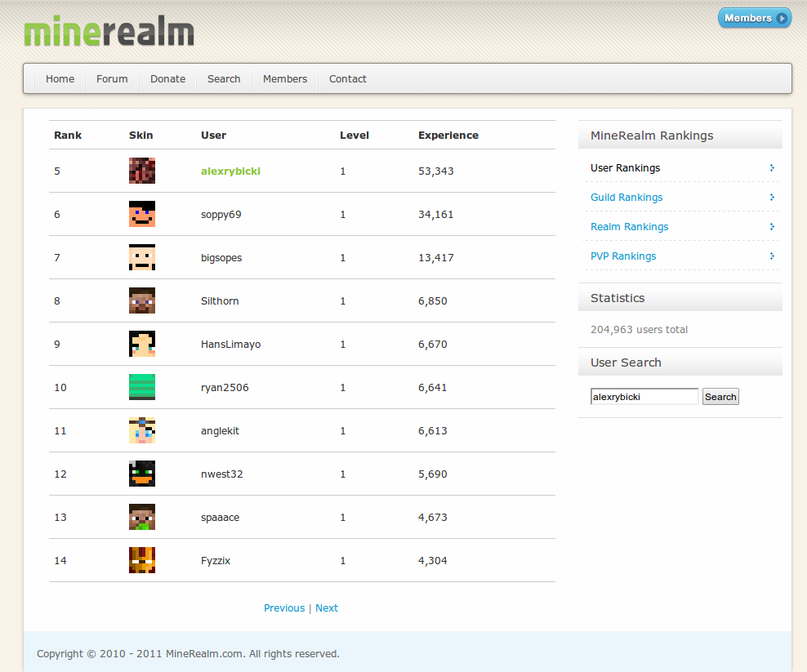Expand the Guild Rankings chevron
Image resolution: width=807 pixels, height=672 pixels.
click(771, 197)
